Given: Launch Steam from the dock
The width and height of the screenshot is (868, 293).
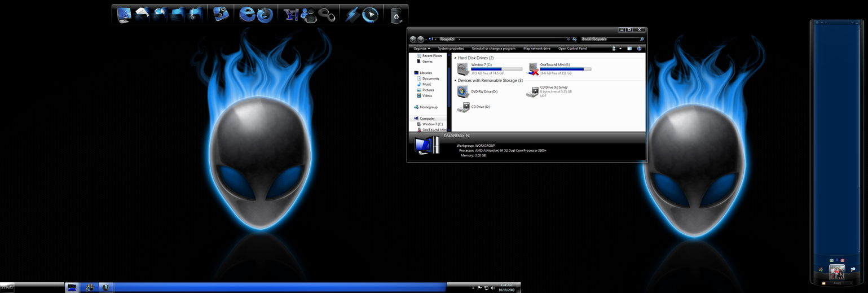Looking at the screenshot, I should pyautogui.click(x=221, y=15).
